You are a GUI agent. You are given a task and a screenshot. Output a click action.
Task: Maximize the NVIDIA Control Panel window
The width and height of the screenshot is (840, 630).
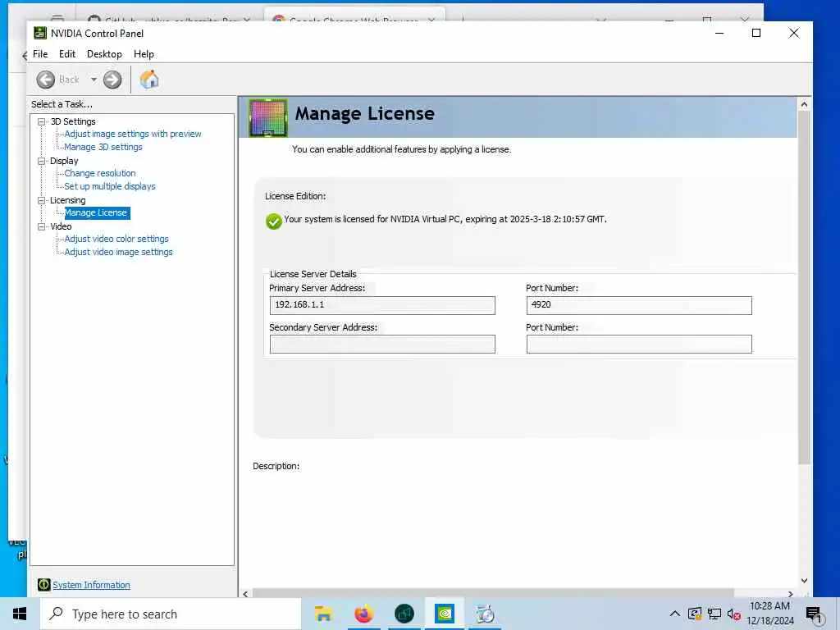click(x=756, y=33)
